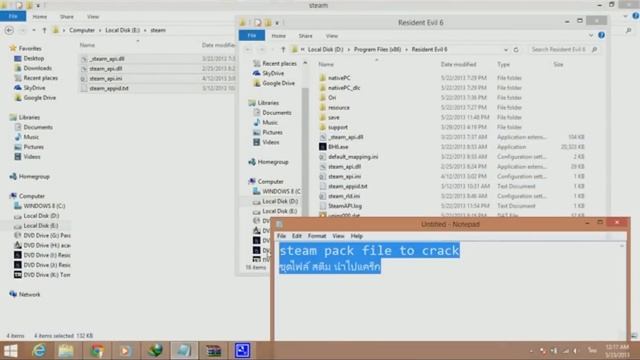Open File tab in steam window
The width and height of the screenshot is (640, 360).
[x=13, y=16]
